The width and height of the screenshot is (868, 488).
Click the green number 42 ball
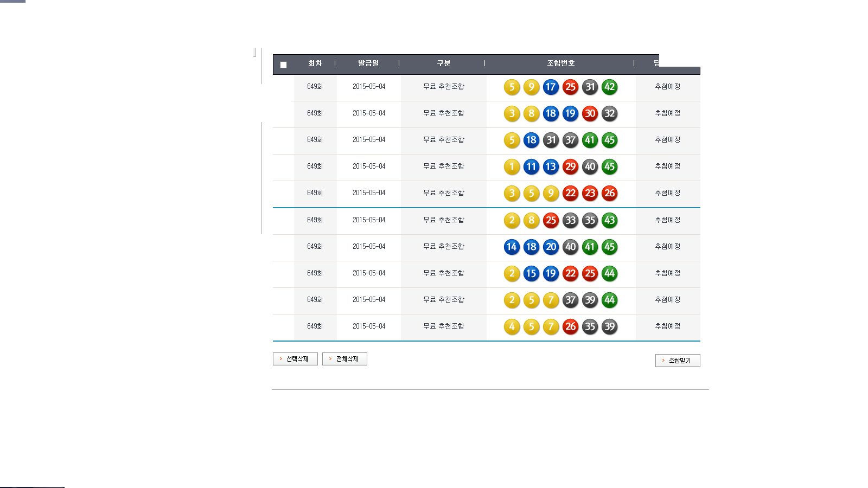click(x=609, y=87)
